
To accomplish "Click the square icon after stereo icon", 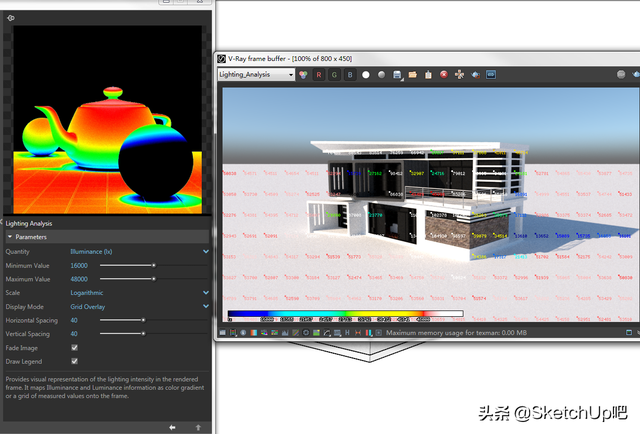I will tap(379, 333).
